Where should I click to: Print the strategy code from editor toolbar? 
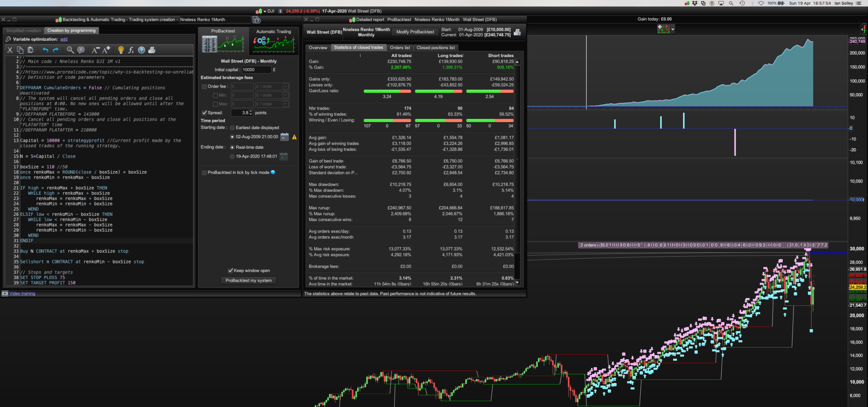pos(152,50)
